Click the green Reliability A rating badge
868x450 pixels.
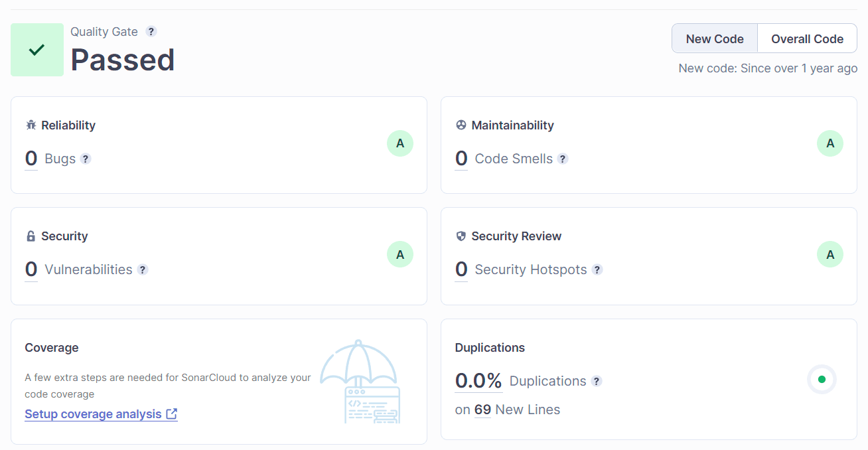click(399, 143)
